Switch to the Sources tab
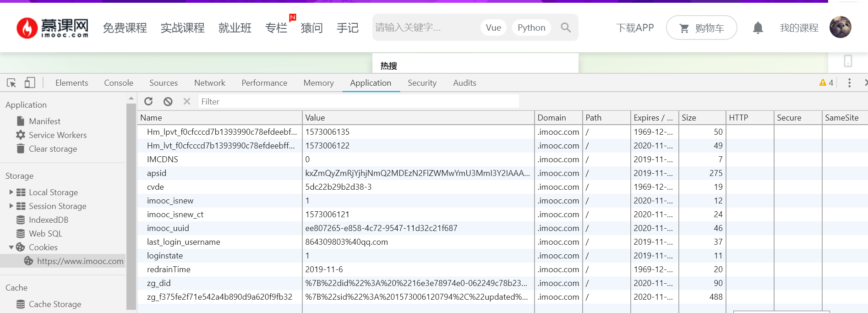 (x=164, y=83)
